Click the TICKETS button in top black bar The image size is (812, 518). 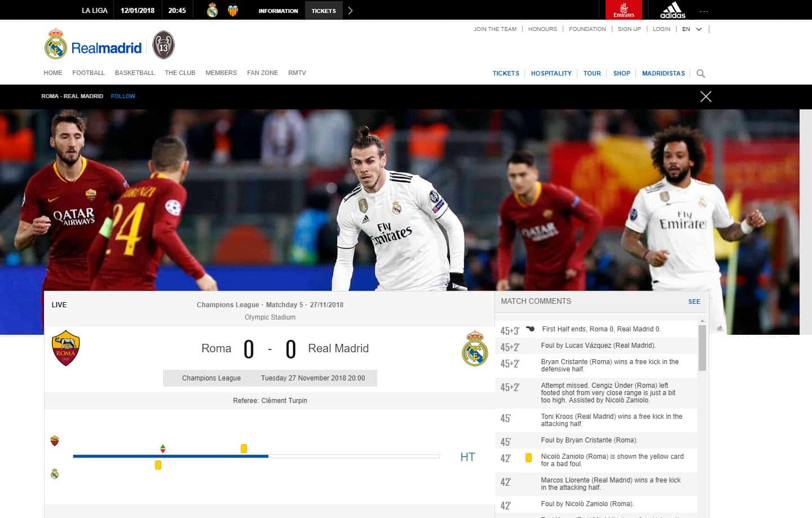click(x=324, y=11)
